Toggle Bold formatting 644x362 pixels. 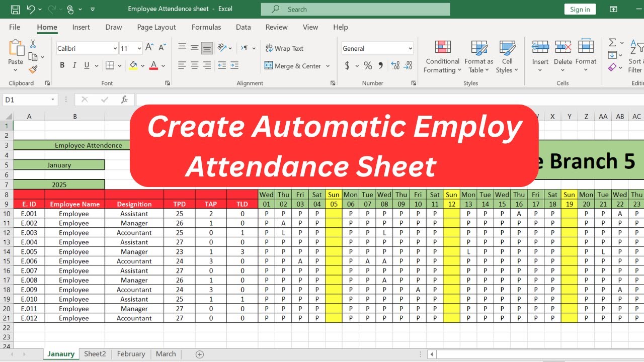pyautogui.click(x=62, y=65)
